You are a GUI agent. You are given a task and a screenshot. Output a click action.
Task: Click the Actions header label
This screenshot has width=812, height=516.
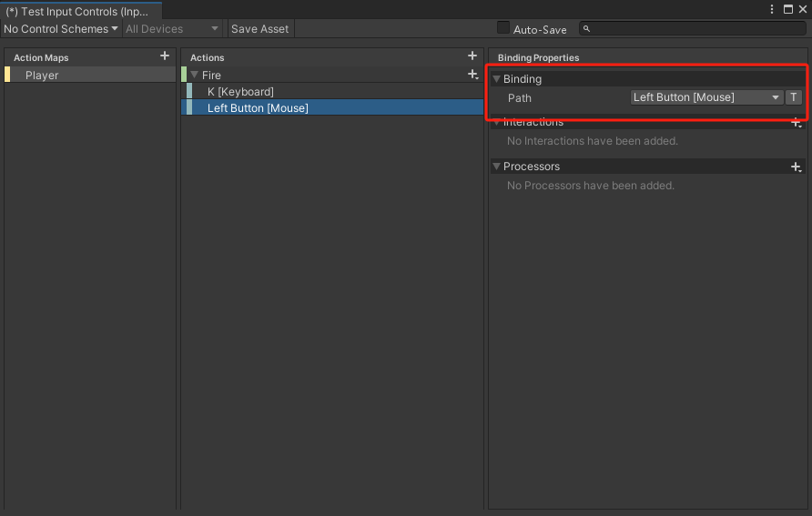point(208,58)
